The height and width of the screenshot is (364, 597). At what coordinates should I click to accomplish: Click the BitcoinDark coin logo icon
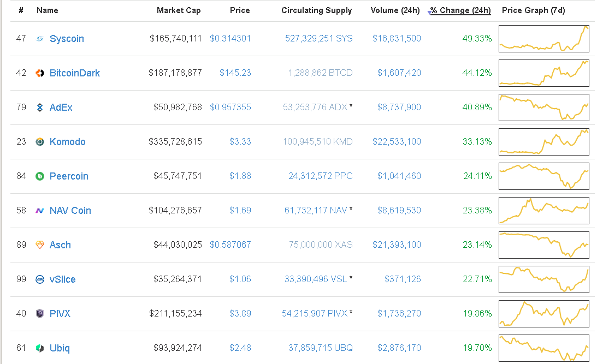(39, 73)
